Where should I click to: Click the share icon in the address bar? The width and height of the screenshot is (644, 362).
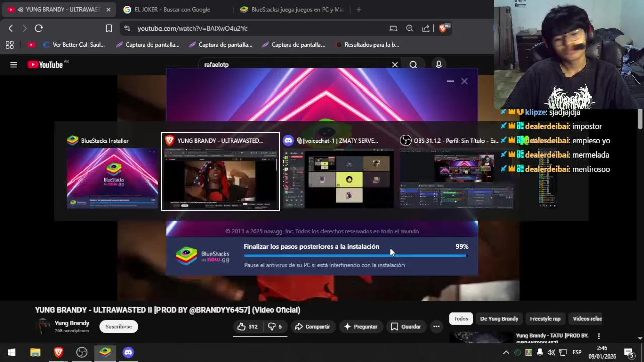426,29
